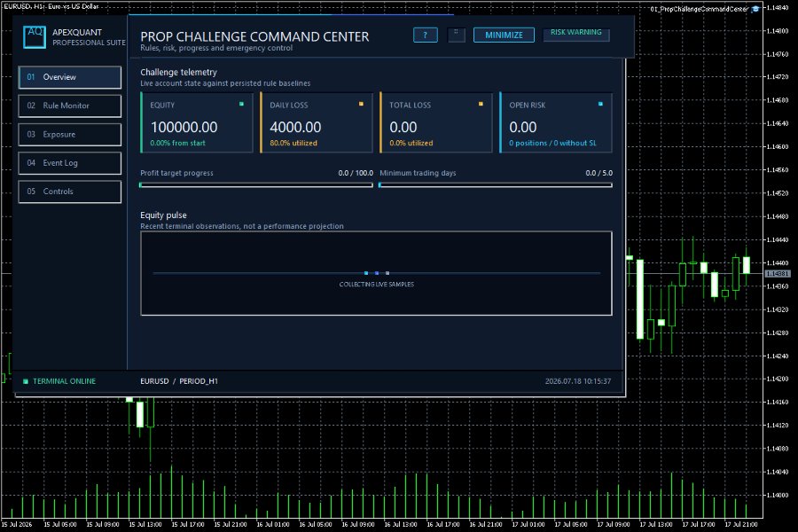This screenshot has width=798, height=532.
Task: Click the expert advisor hat icon
Action: point(755,9)
